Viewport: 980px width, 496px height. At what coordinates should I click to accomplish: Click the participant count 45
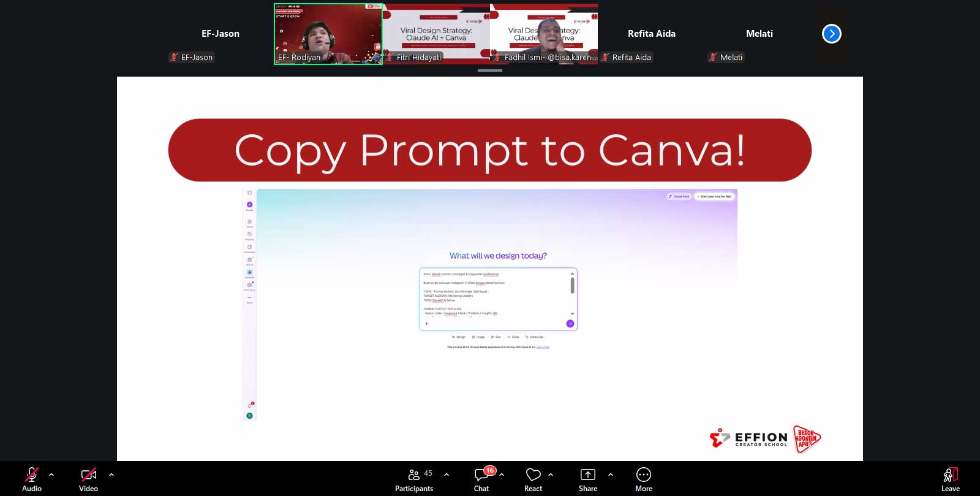pos(428,473)
